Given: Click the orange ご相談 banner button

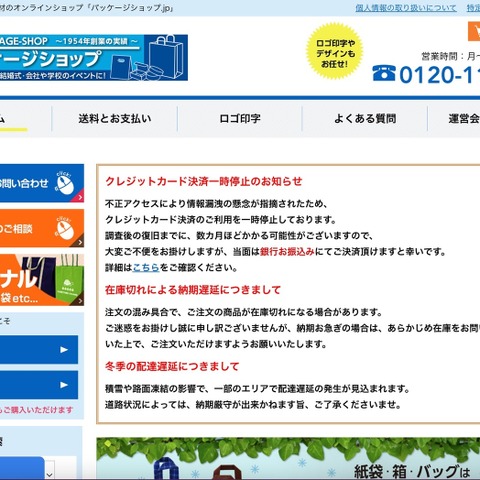Looking at the screenshot, I should click(x=42, y=228).
